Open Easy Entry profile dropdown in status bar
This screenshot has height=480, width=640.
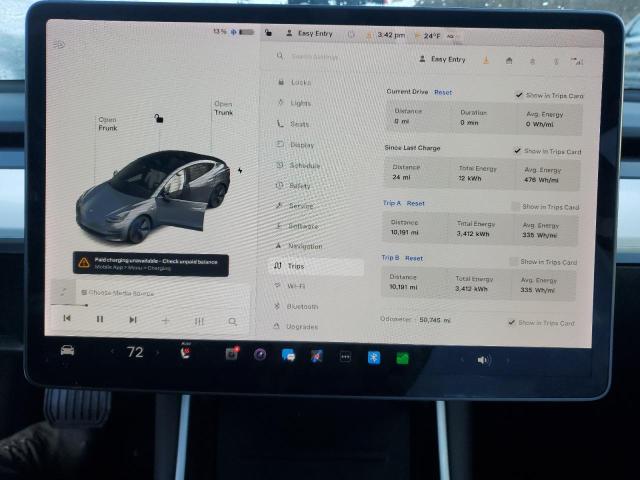310,33
